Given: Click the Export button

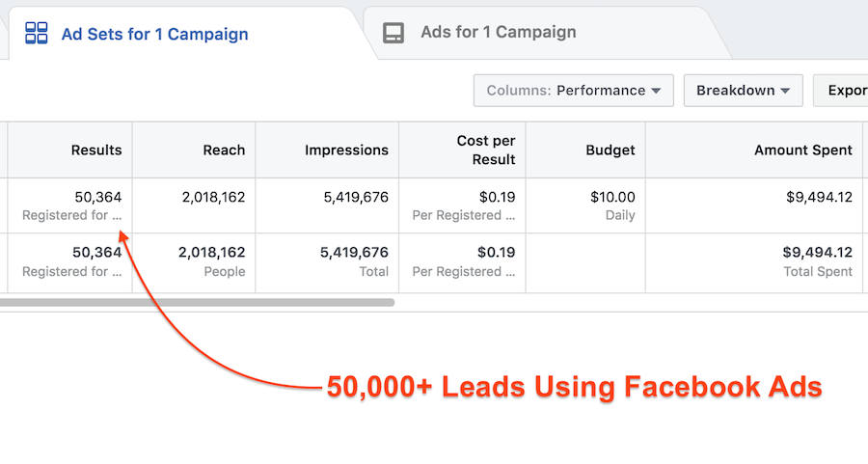Looking at the screenshot, I should pos(840,91).
